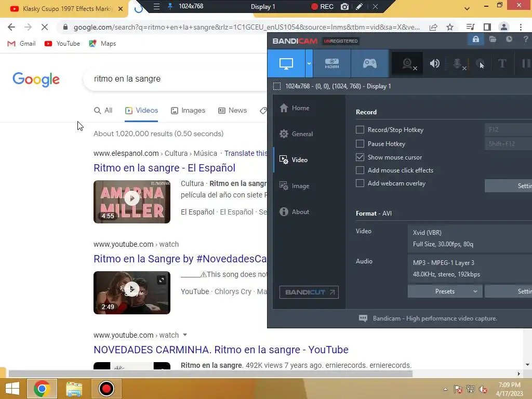Click the Shift+F12 hotkey field
This screenshot has height=399, width=532.
tap(508, 143)
